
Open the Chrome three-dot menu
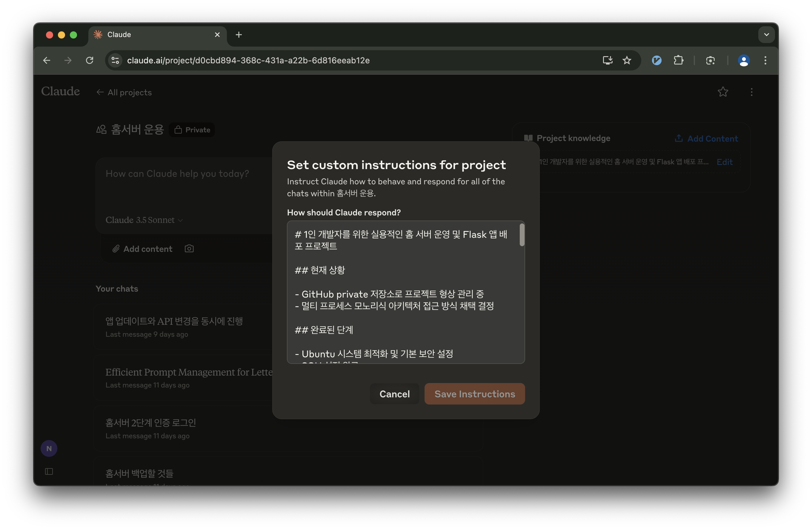tap(765, 60)
